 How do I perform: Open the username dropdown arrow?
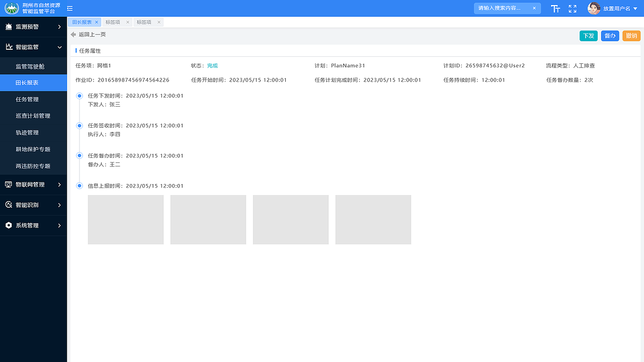tap(635, 9)
